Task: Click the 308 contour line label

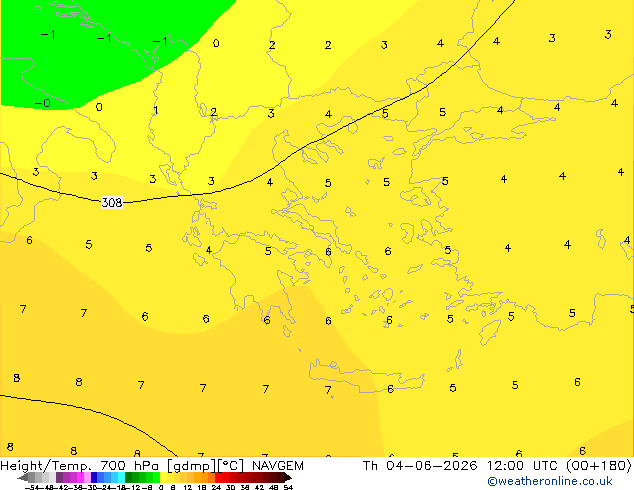Action: (x=112, y=202)
